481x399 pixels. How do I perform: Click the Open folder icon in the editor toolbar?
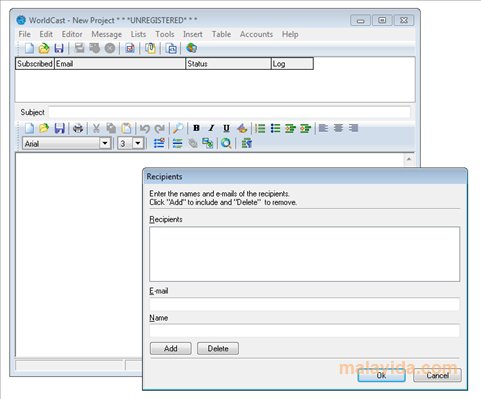[x=44, y=128]
